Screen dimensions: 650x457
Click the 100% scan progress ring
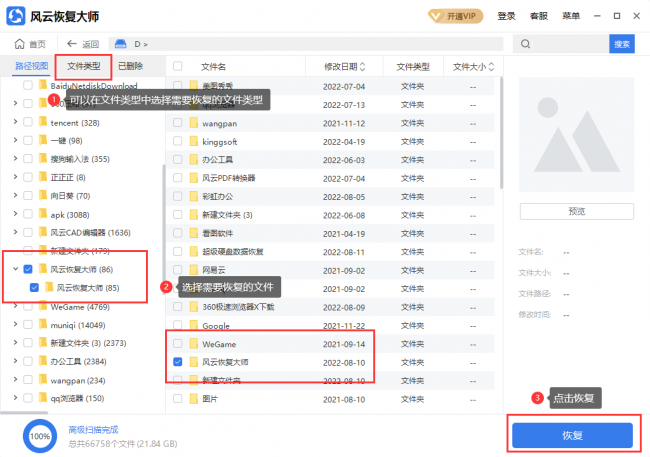[40, 436]
